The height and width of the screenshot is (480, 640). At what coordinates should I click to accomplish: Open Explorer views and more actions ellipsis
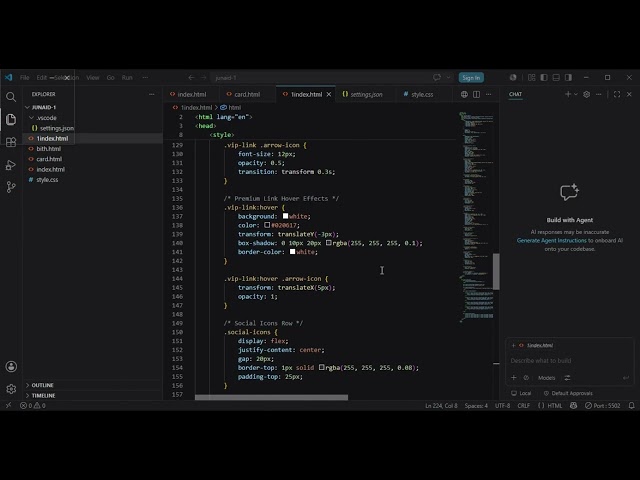point(152,94)
